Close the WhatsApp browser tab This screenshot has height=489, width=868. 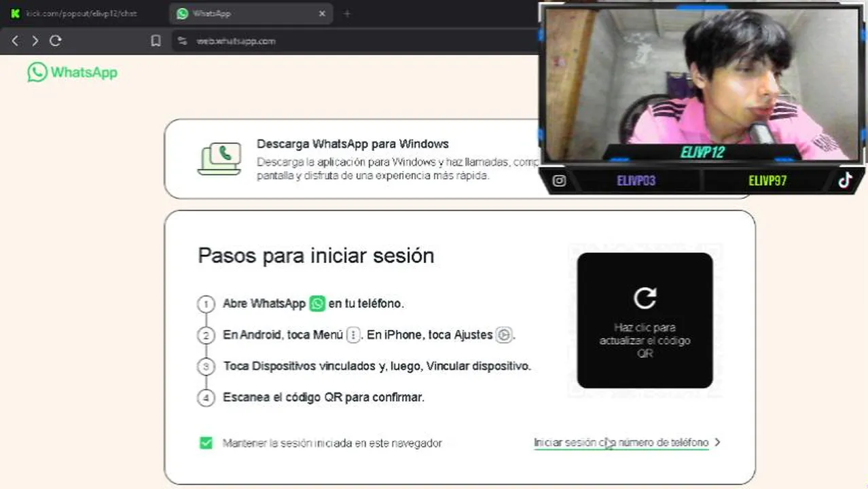(x=322, y=14)
